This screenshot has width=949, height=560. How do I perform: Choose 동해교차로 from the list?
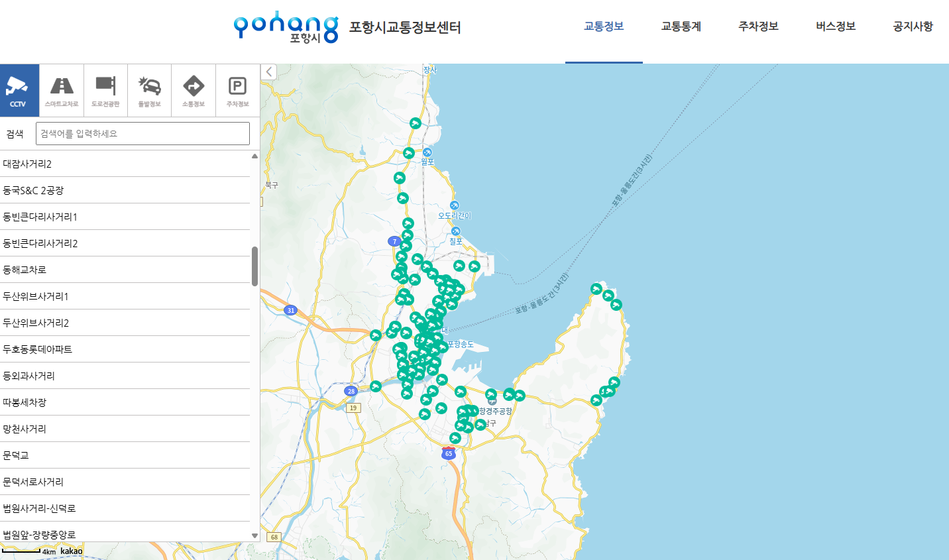125,270
